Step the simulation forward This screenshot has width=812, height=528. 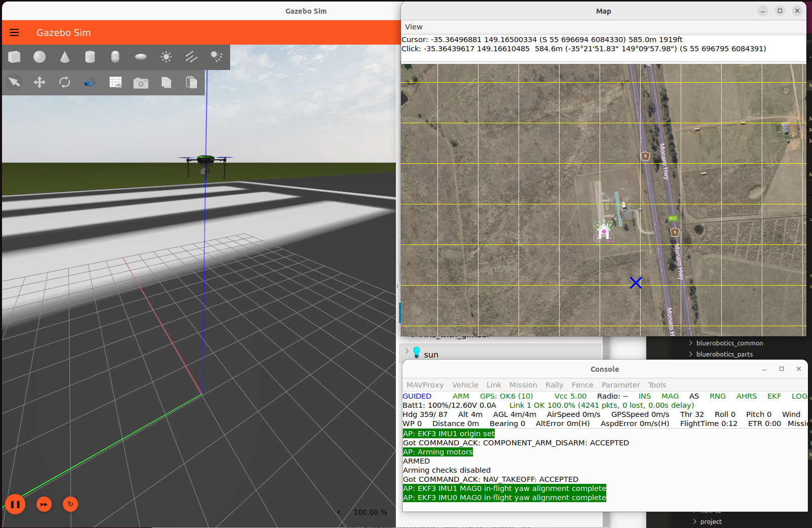[44, 504]
